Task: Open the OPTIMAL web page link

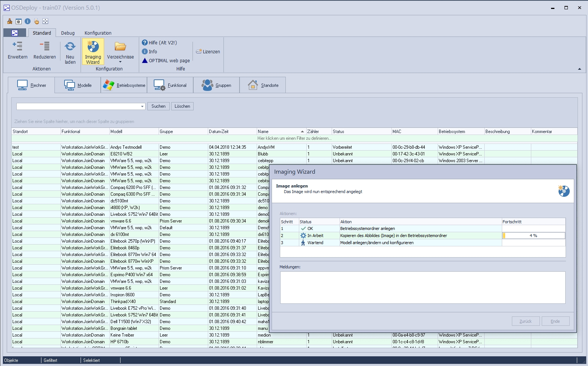Action: point(166,60)
